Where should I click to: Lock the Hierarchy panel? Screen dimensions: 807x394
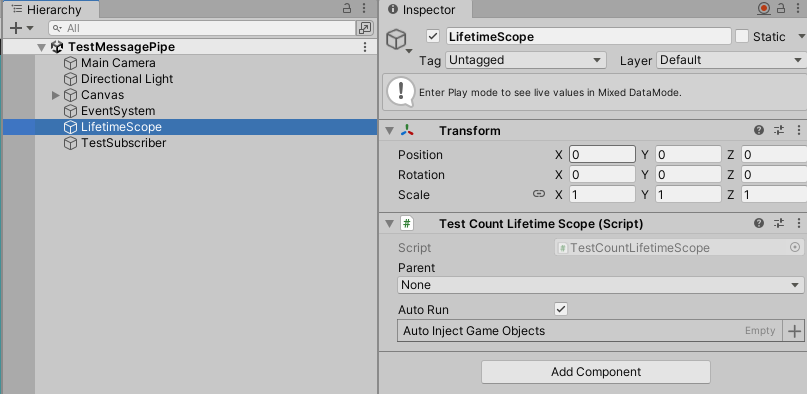[x=347, y=8]
